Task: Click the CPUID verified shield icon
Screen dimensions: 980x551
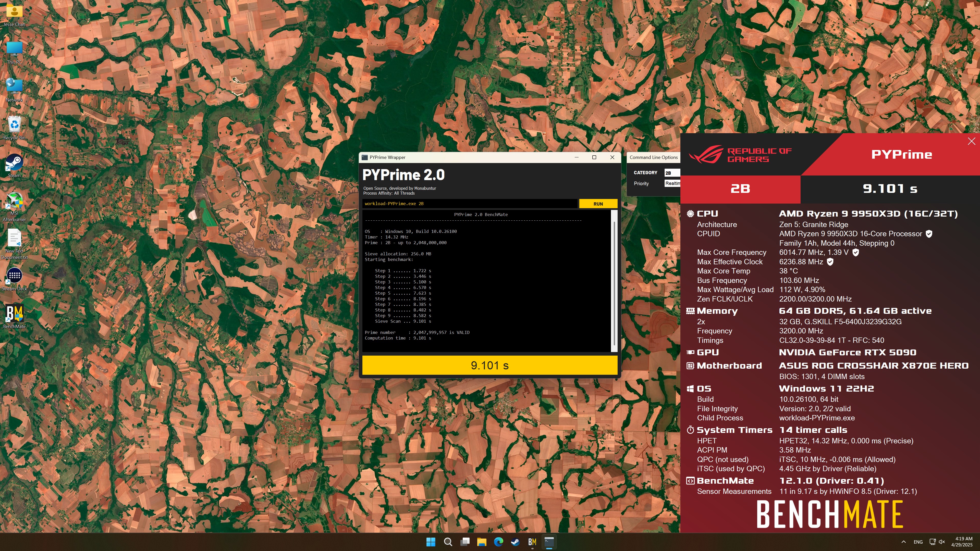Action: [x=929, y=234]
